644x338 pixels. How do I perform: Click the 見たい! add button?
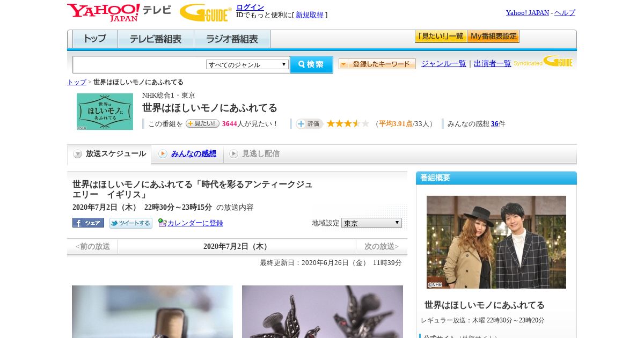202,123
